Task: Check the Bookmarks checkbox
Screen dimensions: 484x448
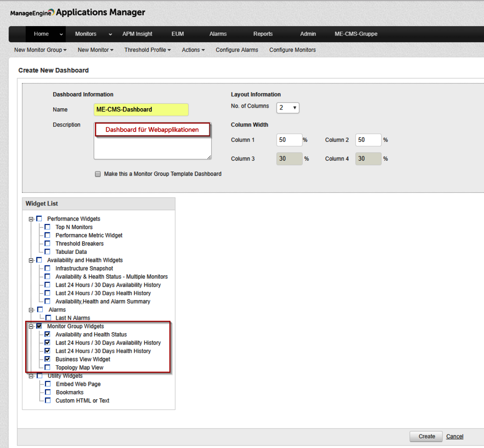Action: tap(48, 392)
